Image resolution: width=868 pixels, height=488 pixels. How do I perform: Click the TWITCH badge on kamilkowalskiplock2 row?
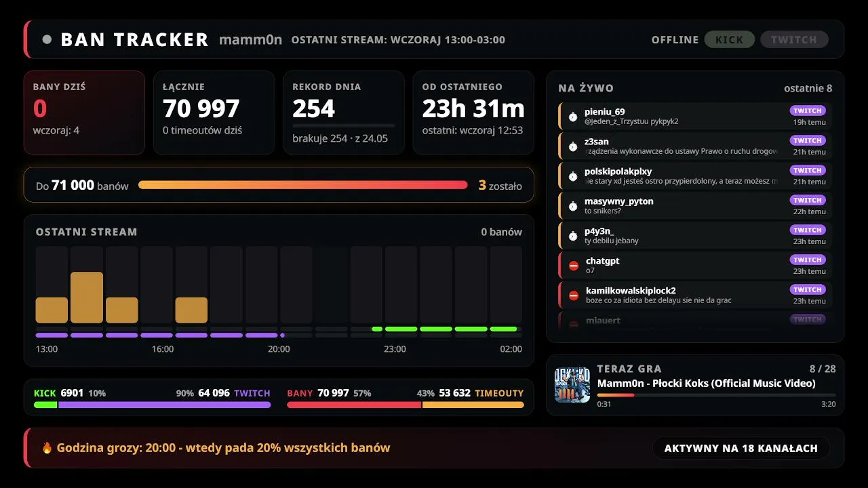808,289
